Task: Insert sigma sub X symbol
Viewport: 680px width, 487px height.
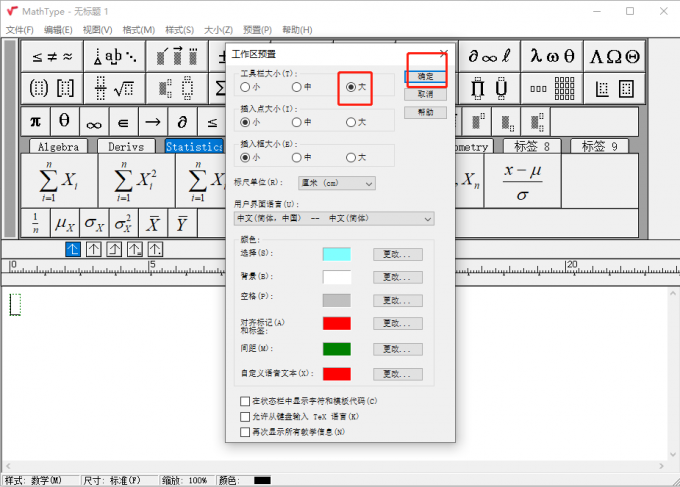Action: [x=94, y=223]
